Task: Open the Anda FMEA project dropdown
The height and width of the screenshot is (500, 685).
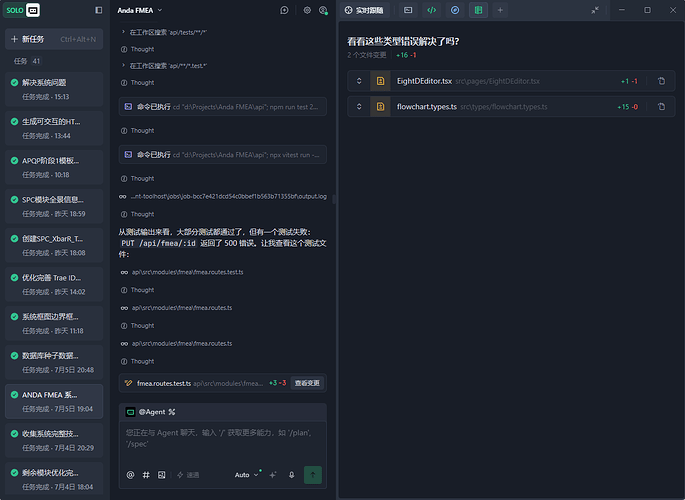Action: (x=140, y=10)
